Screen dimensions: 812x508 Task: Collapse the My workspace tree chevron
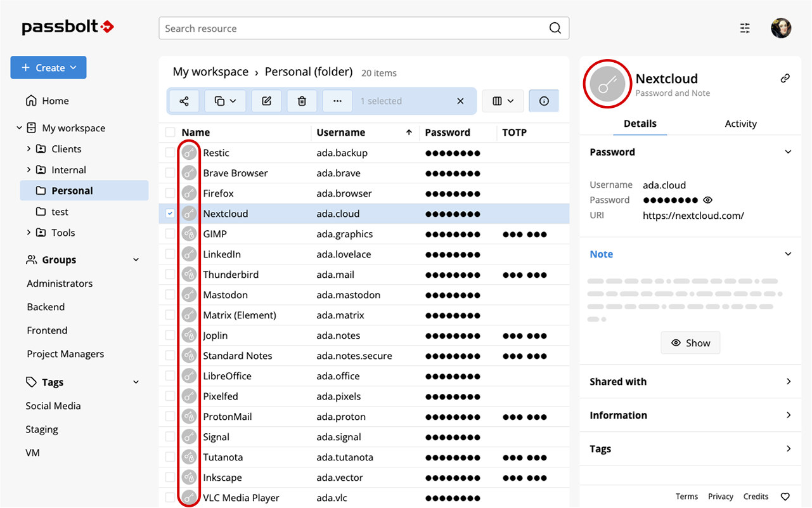[x=19, y=128]
